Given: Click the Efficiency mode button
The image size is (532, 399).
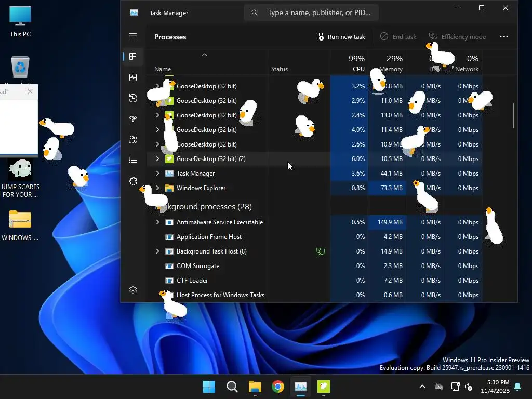Looking at the screenshot, I should [457, 37].
